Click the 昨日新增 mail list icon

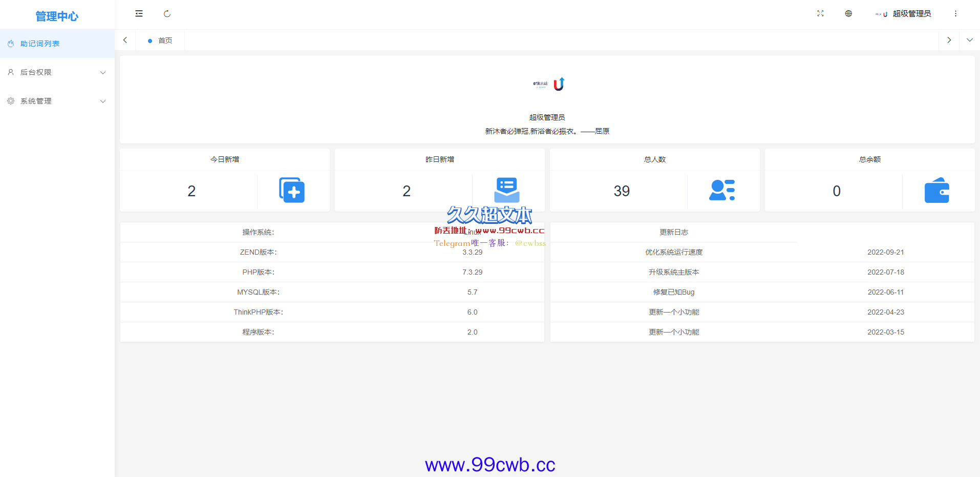507,190
